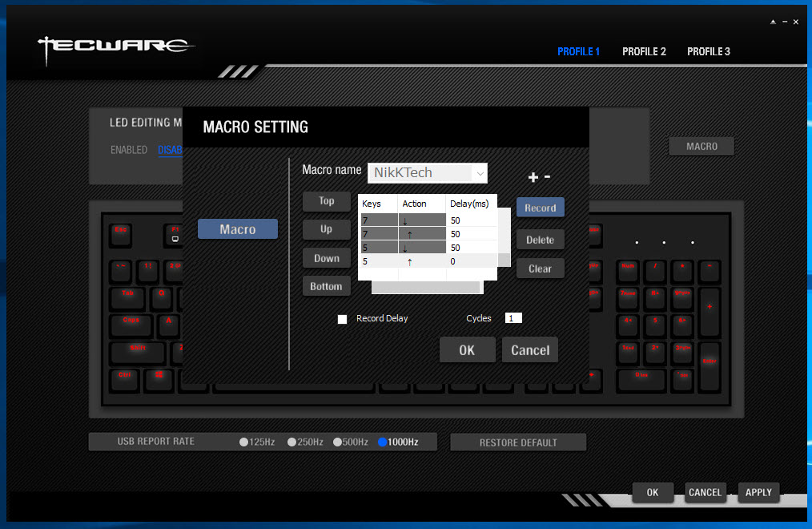Click the Cycles input field
Viewport: 812px width, 529px height.
513,318
